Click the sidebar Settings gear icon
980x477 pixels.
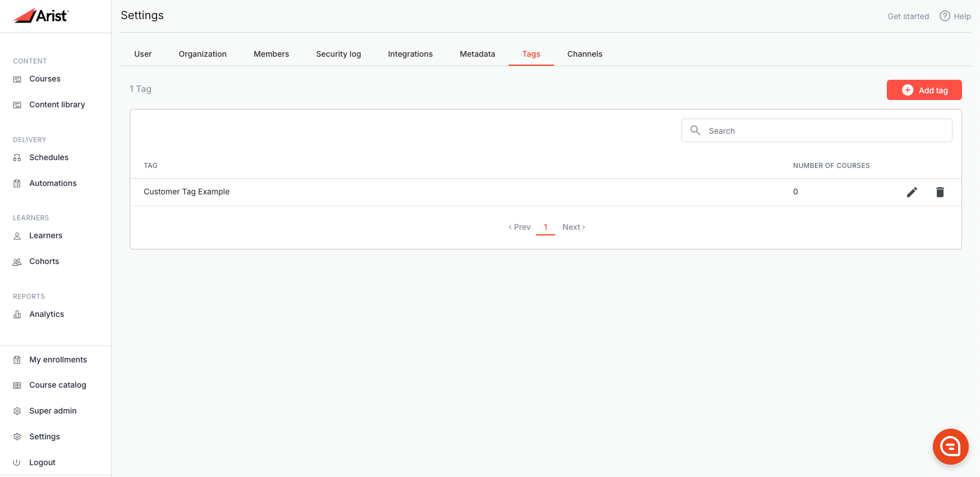pyautogui.click(x=17, y=437)
